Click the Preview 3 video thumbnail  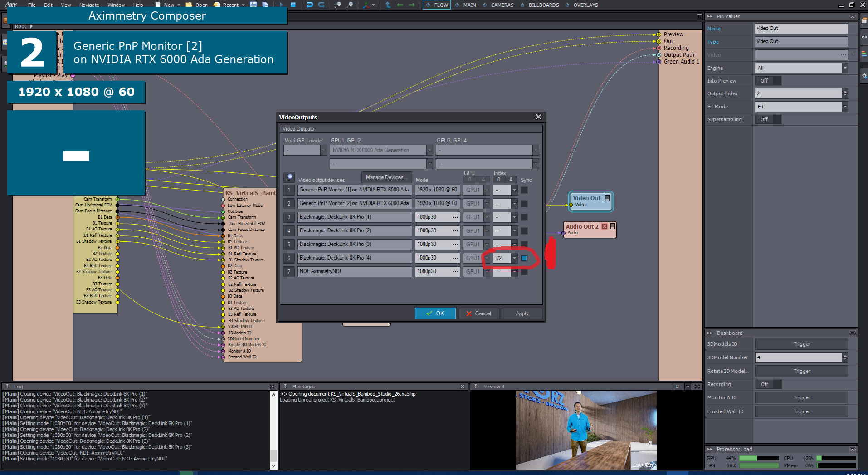(586, 430)
